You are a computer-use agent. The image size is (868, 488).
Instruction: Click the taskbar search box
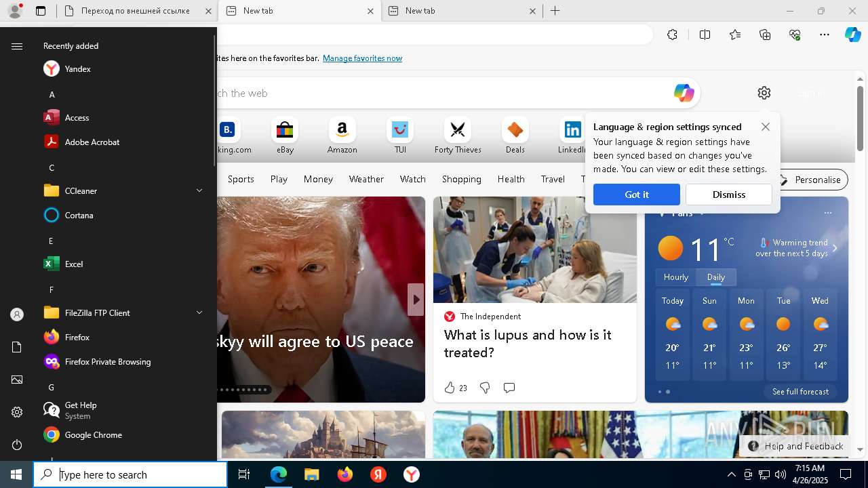pyautogui.click(x=130, y=474)
